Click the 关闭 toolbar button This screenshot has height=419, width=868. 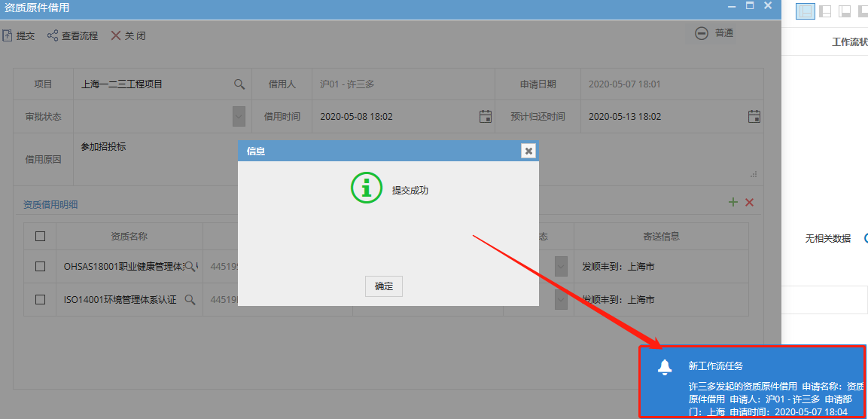128,35
